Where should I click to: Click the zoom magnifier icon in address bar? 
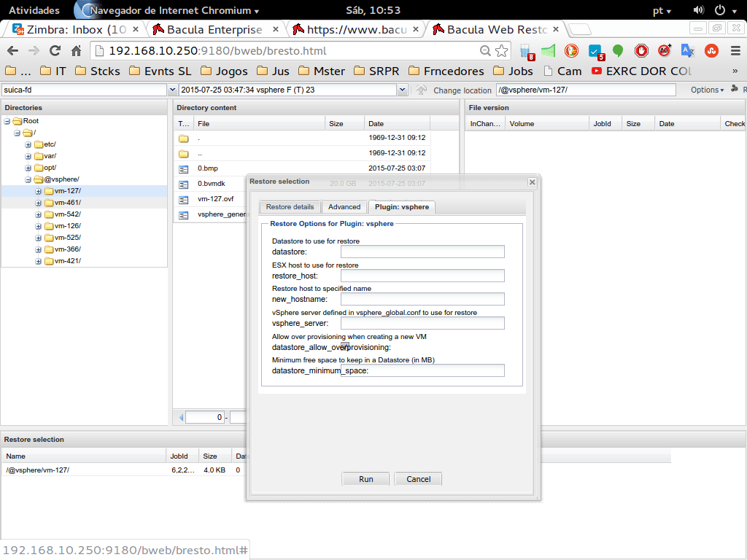point(485,50)
